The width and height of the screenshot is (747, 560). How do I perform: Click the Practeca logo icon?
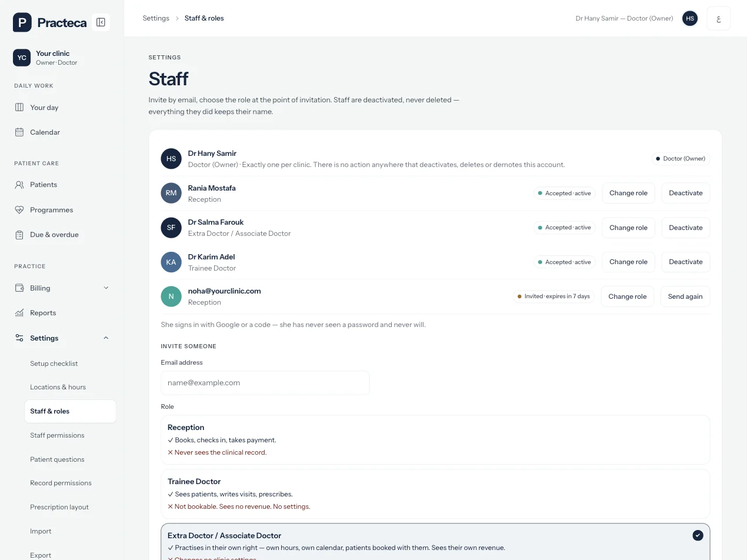pyautogui.click(x=22, y=22)
